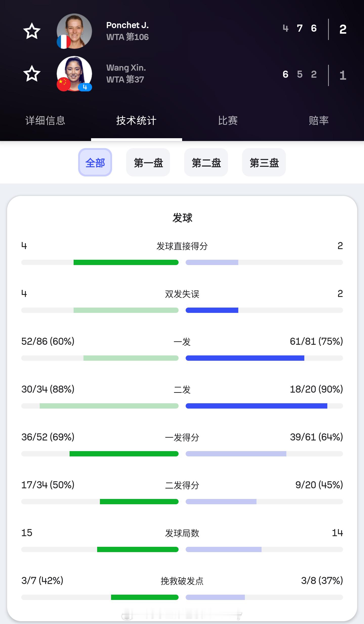Click Wang Xin. player name
Screen dimensions: 364x624
point(126,68)
